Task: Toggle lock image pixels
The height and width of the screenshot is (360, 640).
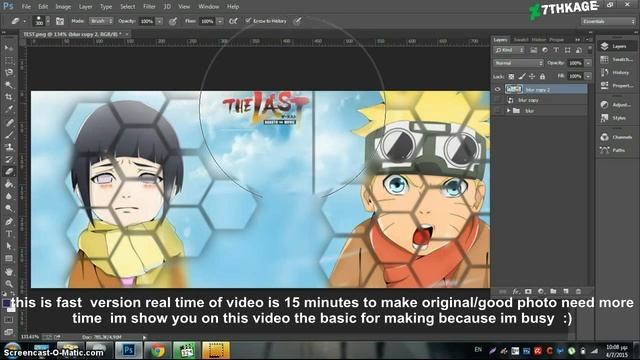Action: [522, 76]
